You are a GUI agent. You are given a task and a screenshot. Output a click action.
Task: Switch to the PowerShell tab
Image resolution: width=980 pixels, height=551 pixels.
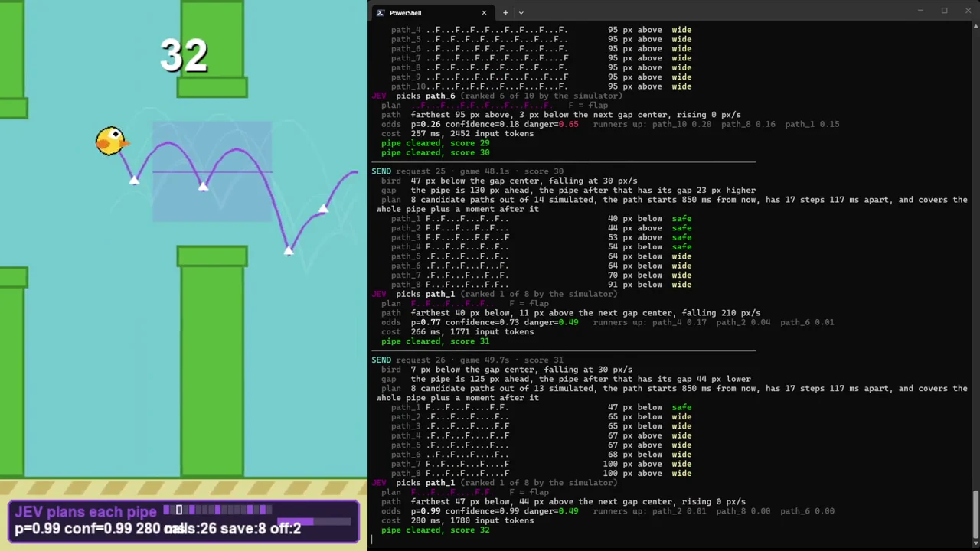(x=432, y=13)
